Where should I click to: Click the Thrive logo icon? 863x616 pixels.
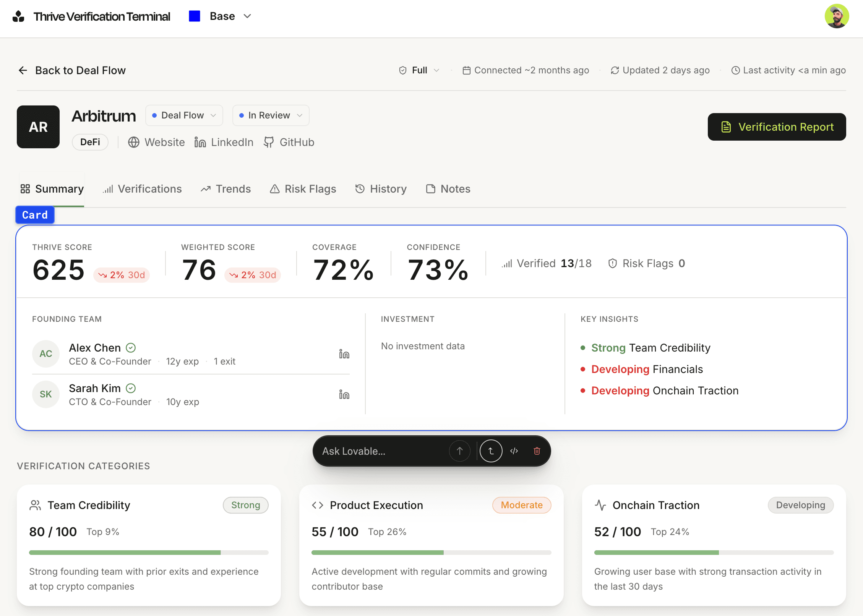[18, 16]
